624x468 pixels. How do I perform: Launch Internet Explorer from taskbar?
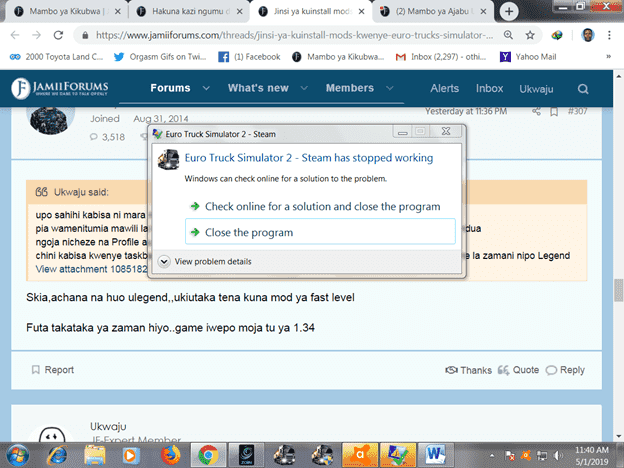[x=58, y=455]
